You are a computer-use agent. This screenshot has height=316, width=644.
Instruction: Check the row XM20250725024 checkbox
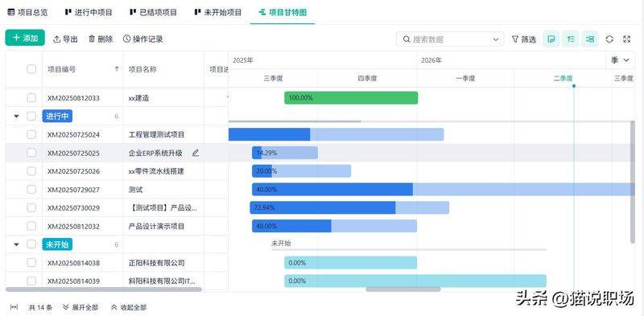point(31,134)
